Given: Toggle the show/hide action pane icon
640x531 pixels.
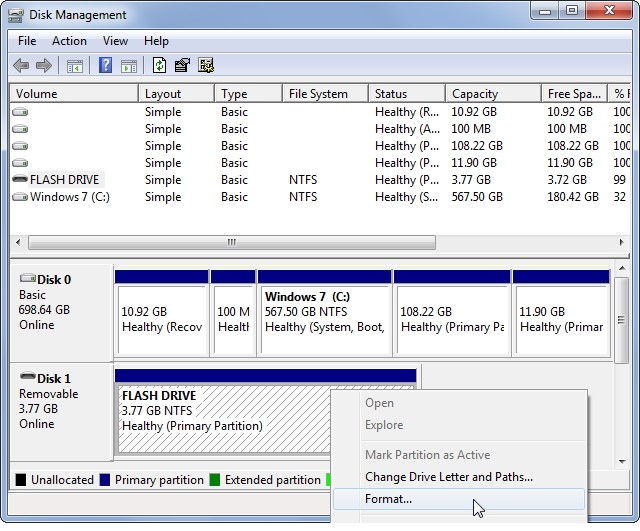Looking at the screenshot, I should point(129,66).
